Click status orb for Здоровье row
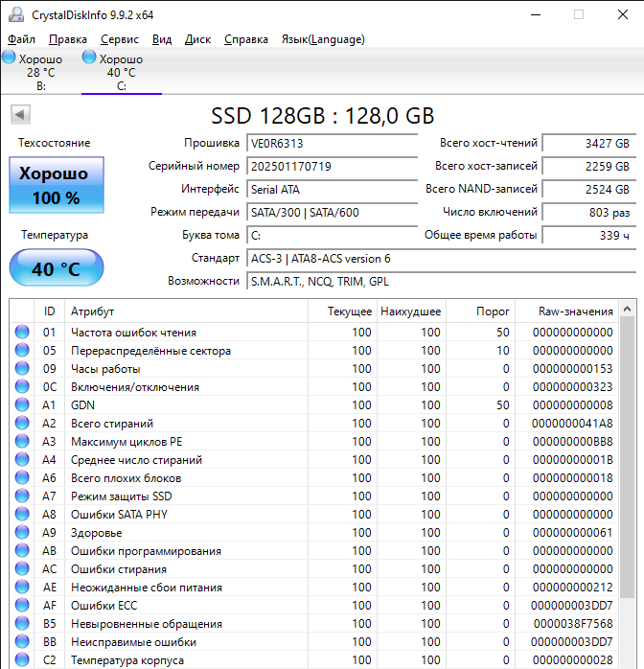This screenshot has height=669, width=644. click(22, 532)
